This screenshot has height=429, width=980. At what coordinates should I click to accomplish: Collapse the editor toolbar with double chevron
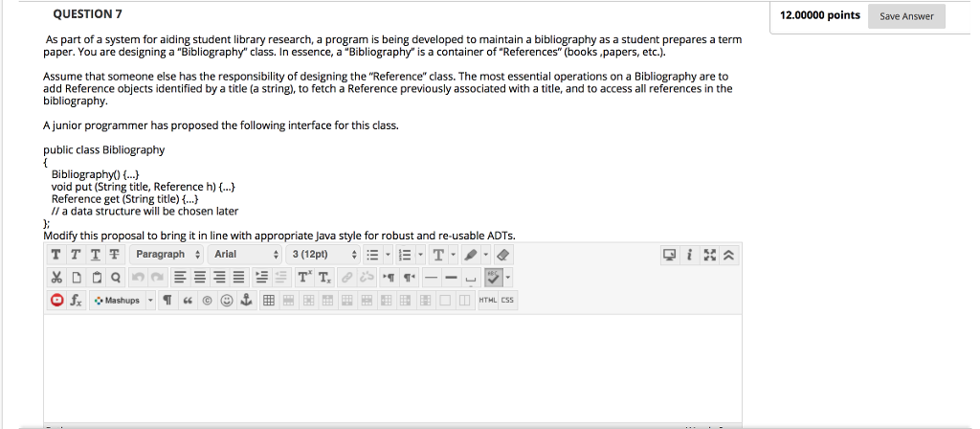pos(730,255)
